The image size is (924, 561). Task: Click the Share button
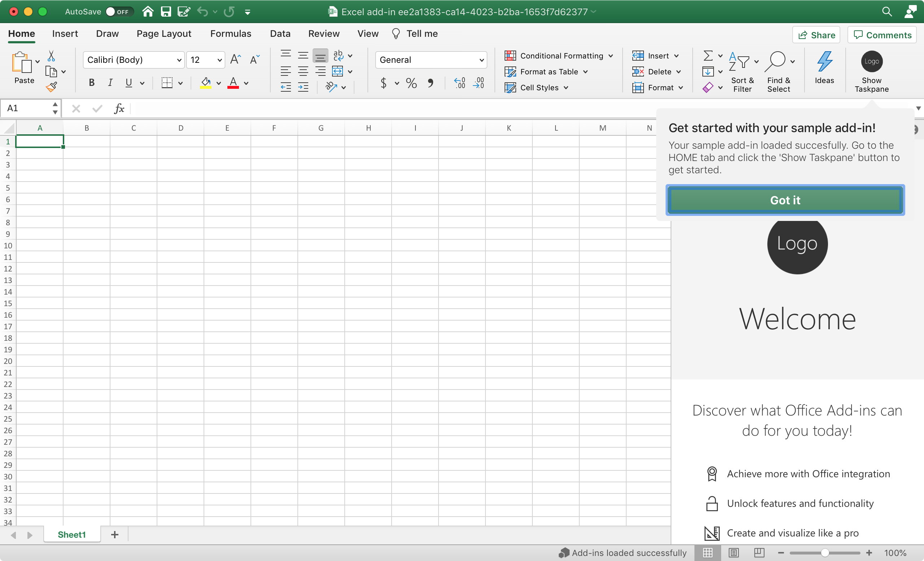816,35
